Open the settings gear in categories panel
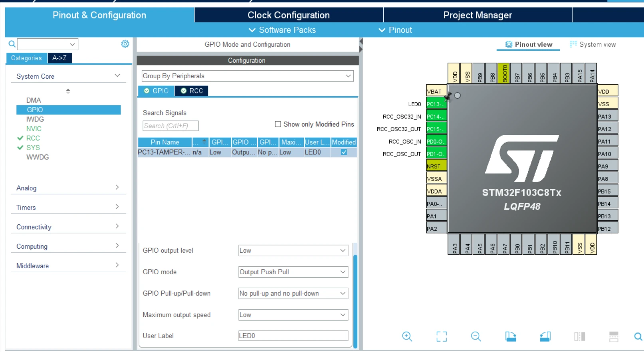This screenshot has height=352, width=644. click(x=125, y=44)
